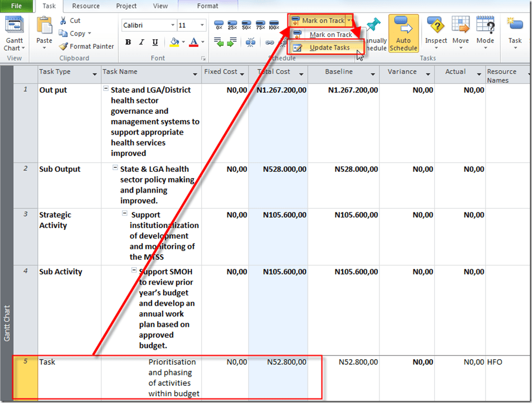The height and width of the screenshot is (403, 532).
Task: Toggle Auto Schedule mode
Action: tap(403, 32)
